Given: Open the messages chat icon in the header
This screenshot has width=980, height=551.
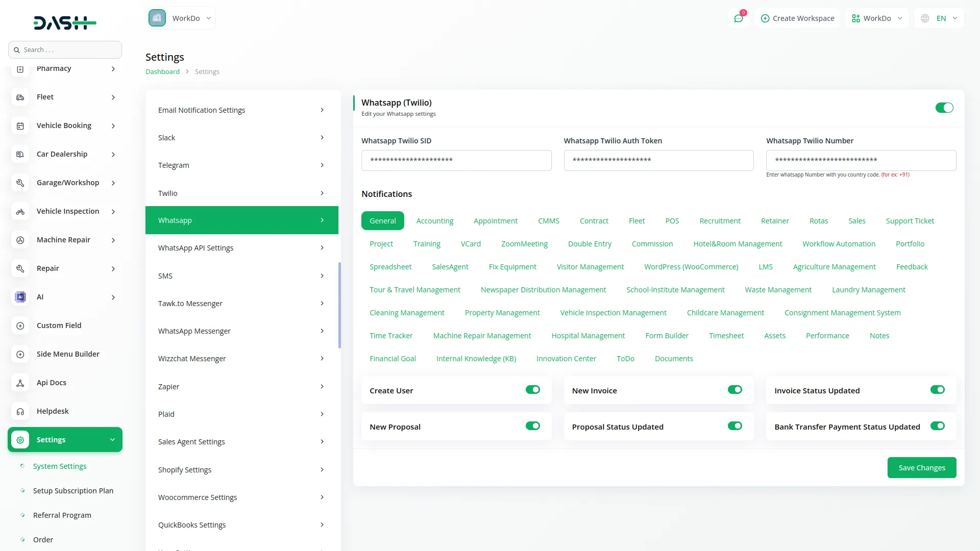Looking at the screenshot, I should click(x=739, y=18).
